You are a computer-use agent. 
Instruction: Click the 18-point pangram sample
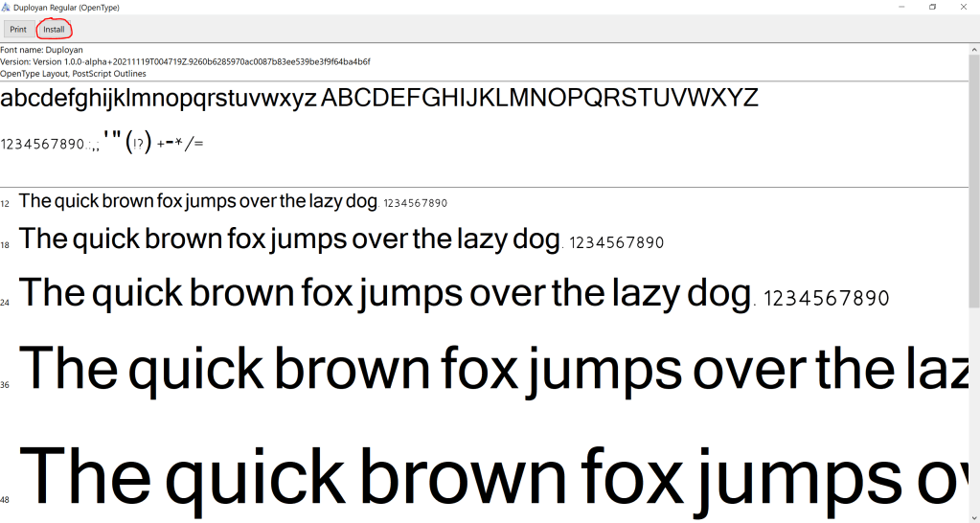289,239
